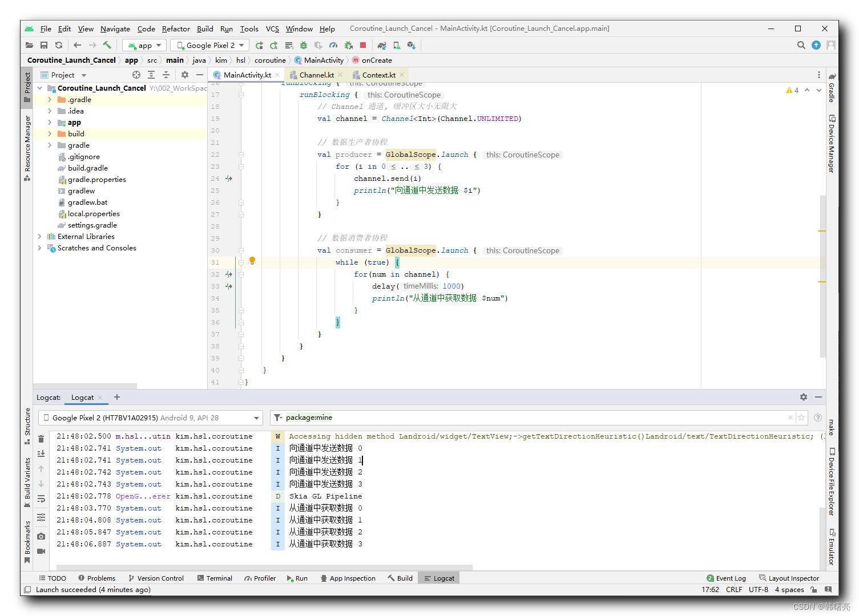Toggle the tool window quick access icon

coord(27,590)
